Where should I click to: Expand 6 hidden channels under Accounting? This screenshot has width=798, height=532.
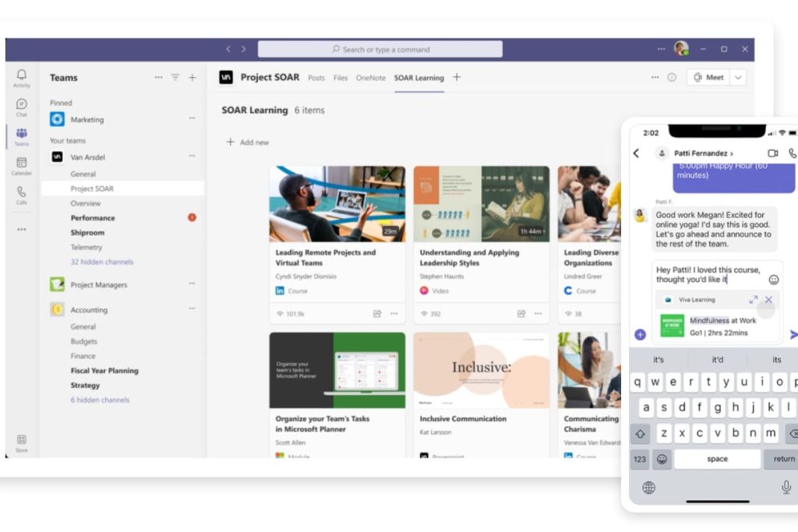coord(100,400)
